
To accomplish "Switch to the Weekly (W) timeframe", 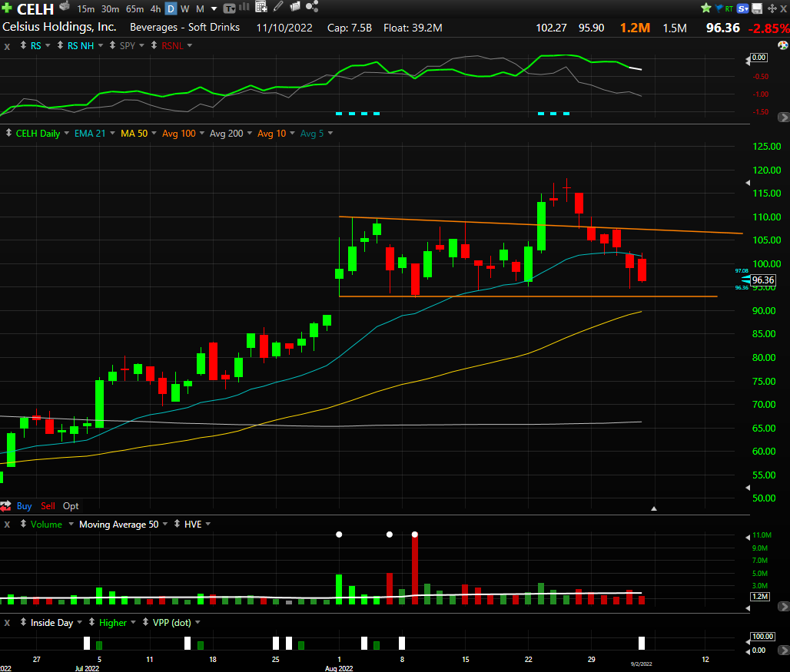I will point(185,9).
